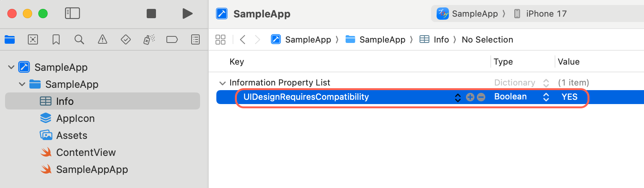Remove the UIDesignRequiresCompatibility row
Viewport: 644px width, 188px height.
481,97
